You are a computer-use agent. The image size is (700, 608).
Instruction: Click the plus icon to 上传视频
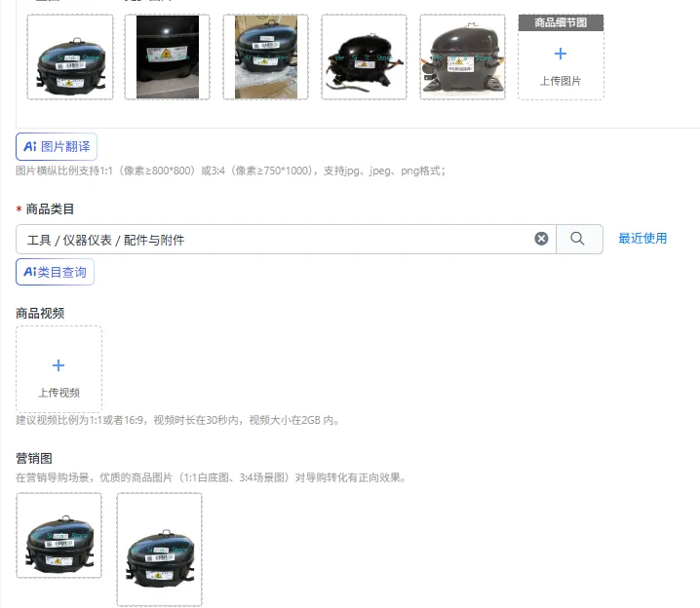tap(58, 365)
